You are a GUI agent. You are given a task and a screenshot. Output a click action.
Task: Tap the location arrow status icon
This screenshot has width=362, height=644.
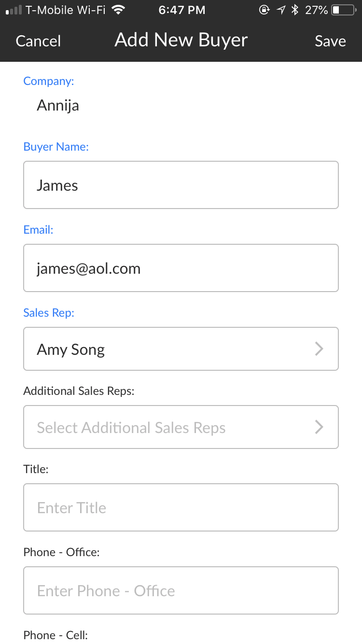coord(280,10)
